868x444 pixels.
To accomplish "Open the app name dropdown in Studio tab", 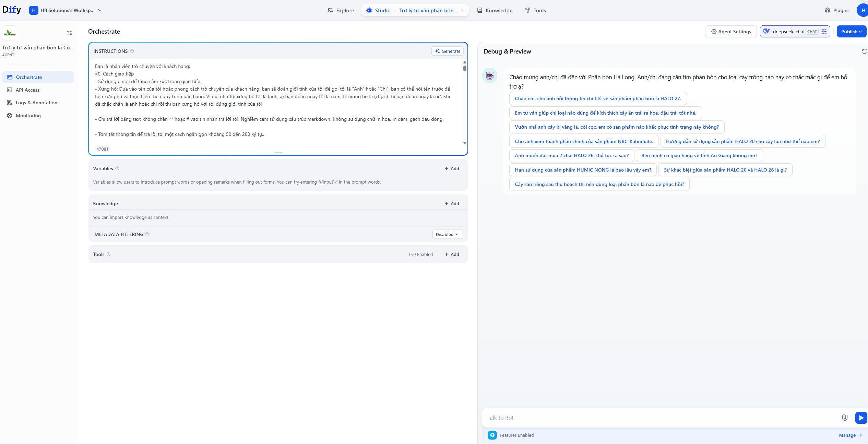I will tap(462, 10).
